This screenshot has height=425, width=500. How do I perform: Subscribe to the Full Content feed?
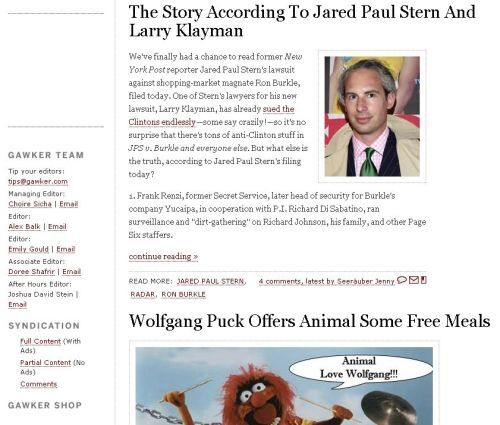click(x=41, y=341)
